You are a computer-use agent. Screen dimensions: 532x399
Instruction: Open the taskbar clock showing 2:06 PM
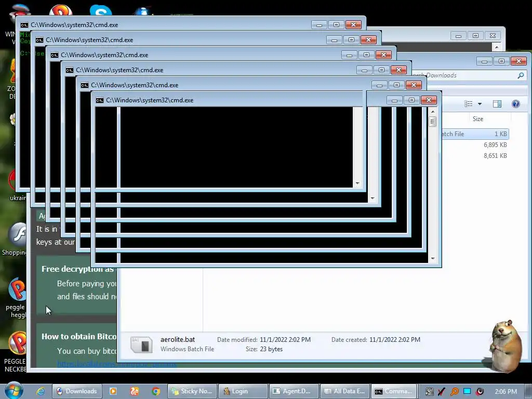pyautogui.click(x=506, y=392)
